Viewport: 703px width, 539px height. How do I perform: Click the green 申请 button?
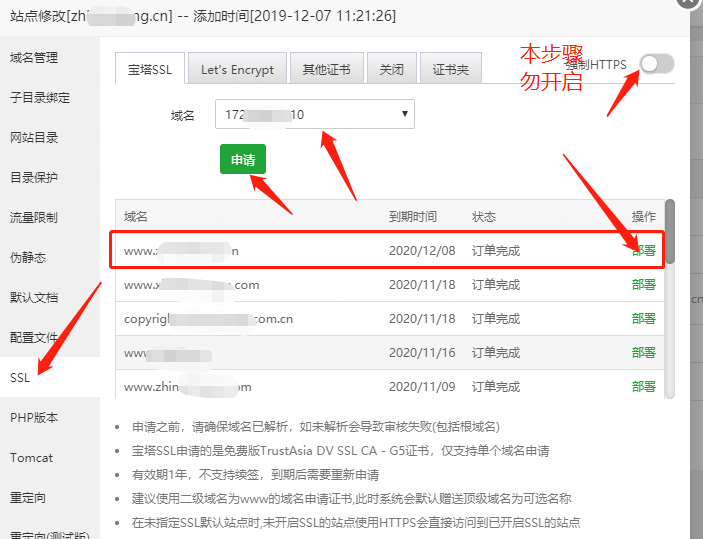(x=243, y=159)
